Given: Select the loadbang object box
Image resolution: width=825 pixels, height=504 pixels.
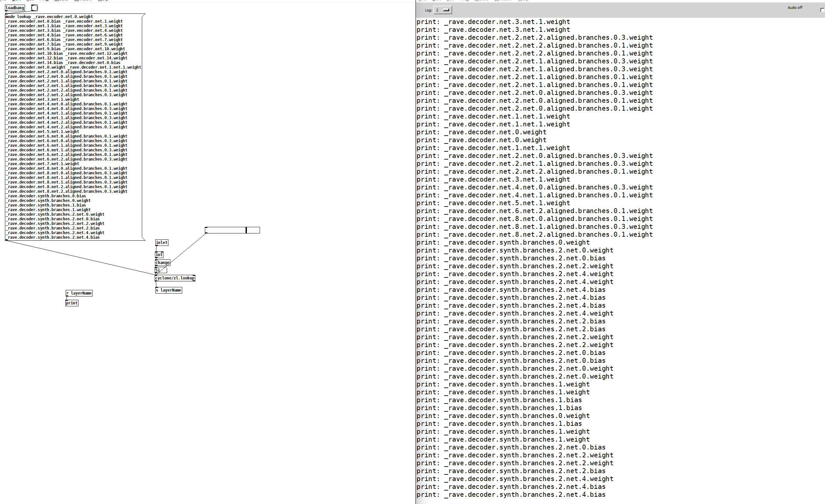Looking at the screenshot, I should pos(15,8).
